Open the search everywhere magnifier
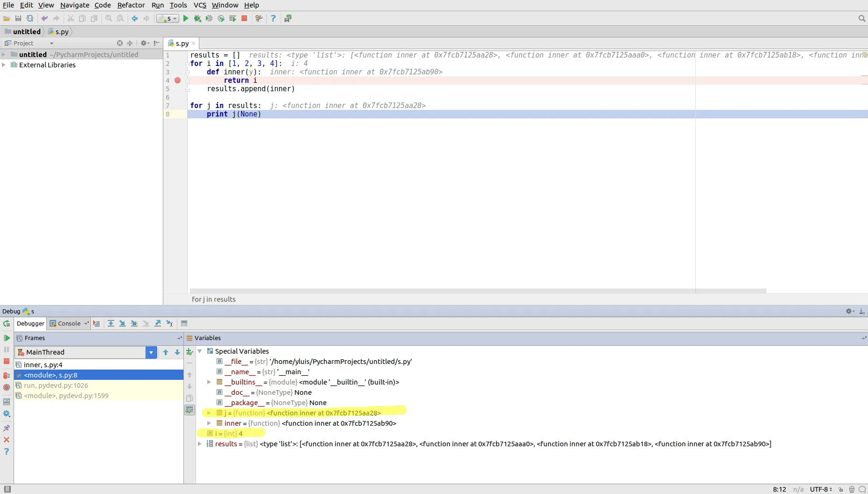The width and height of the screenshot is (868, 494). click(x=862, y=19)
